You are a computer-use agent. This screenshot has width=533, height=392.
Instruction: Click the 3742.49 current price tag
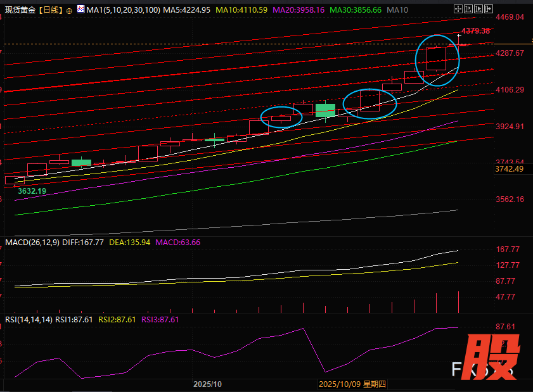[x=510, y=169]
